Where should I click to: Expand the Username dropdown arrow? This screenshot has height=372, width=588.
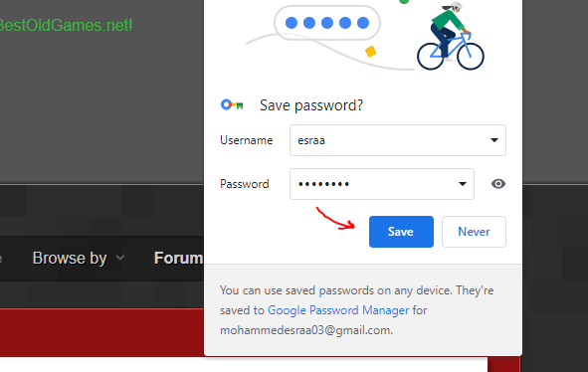pyautogui.click(x=494, y=140)
